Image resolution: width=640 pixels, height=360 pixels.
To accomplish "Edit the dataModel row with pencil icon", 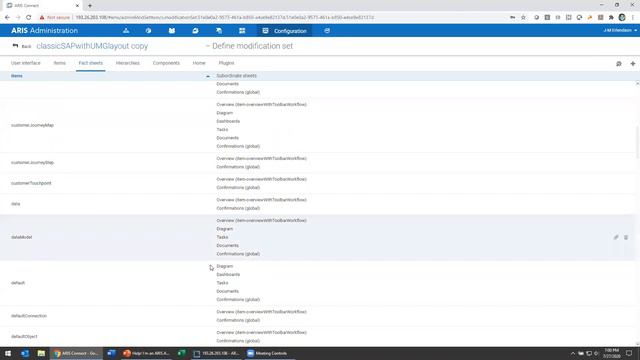I will pos(616,237).
